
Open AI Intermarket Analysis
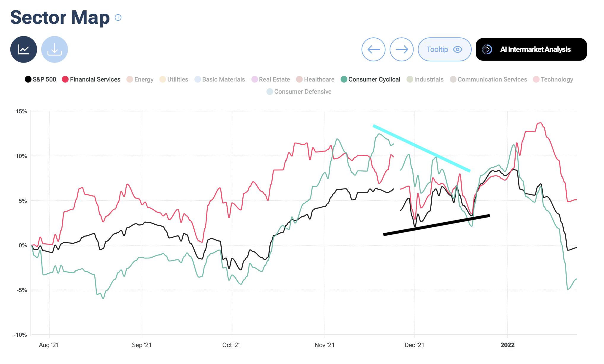click(x=531, y=50)
